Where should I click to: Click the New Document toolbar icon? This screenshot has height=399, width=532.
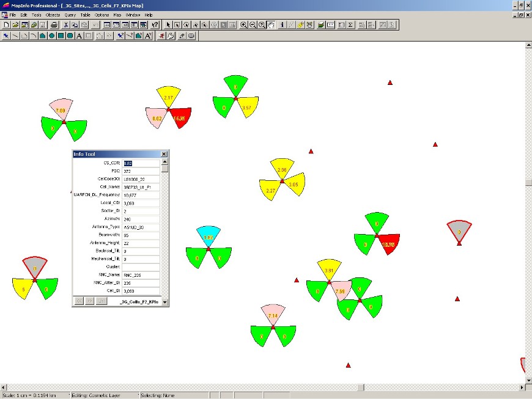pyautogui.click(x=6, y=25)
